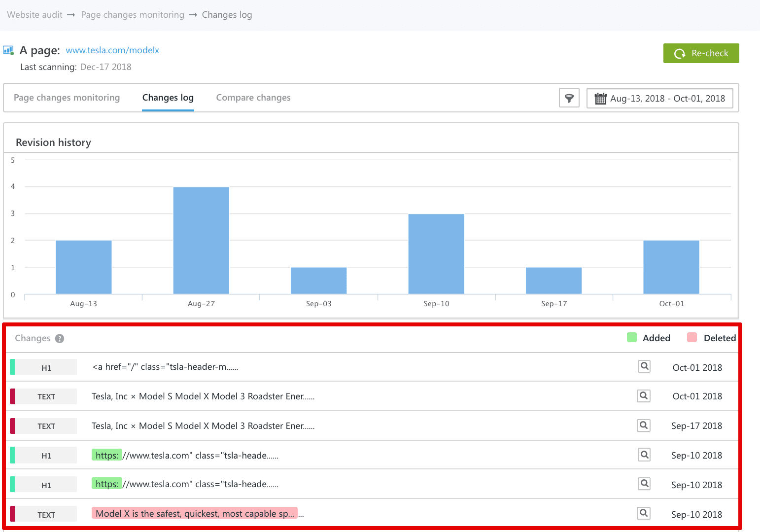The height and width of the screenshot is (532, 760).
Task: Click the refresh icon in Re-check button
Action: pyautogui.click(x=680, y=53)
